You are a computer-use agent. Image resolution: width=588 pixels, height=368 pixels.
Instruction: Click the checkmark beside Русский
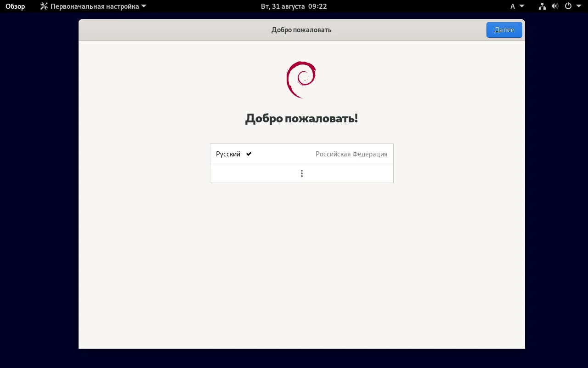(x=249, y=154)
